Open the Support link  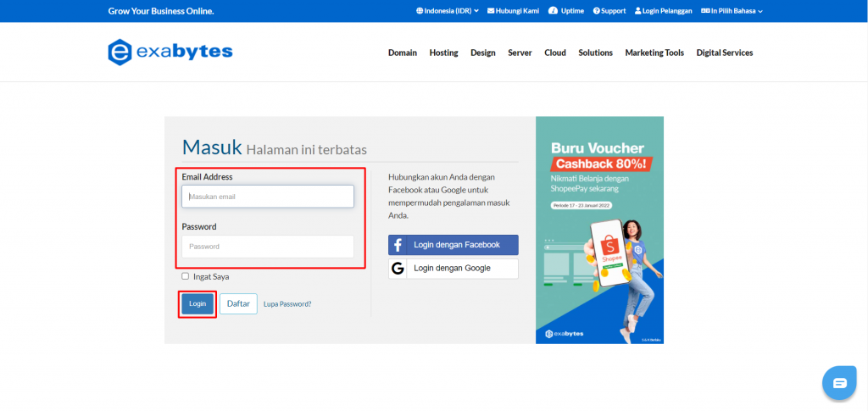click(609, 11)
